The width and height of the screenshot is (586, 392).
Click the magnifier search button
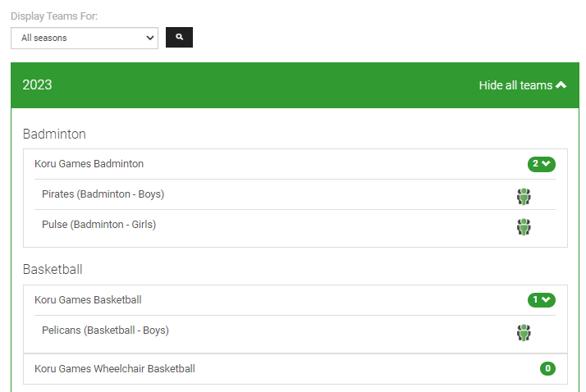[x=179, y=38]
